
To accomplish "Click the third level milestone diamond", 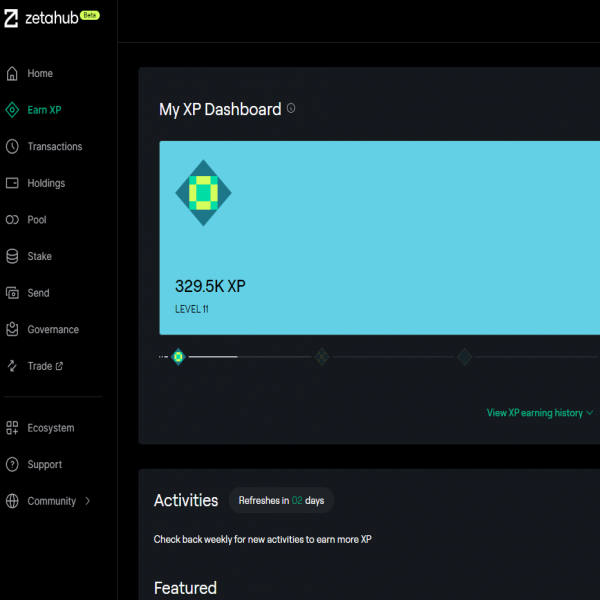I will [x=464, y=356].
